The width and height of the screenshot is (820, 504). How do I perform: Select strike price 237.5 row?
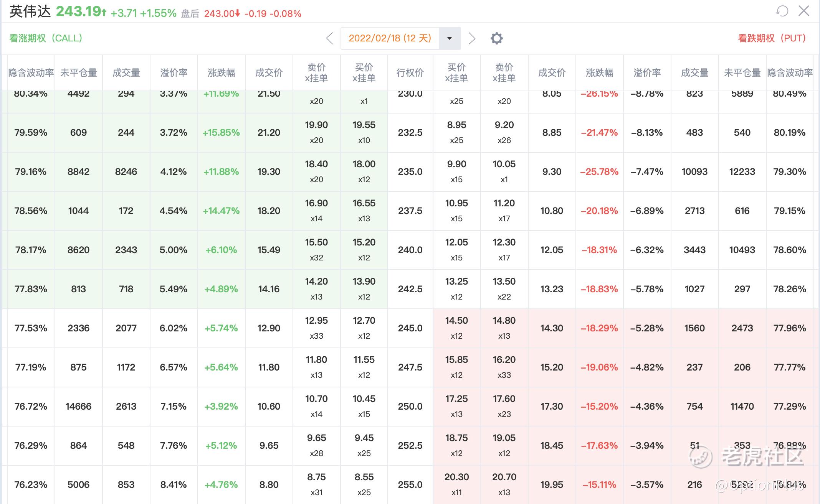(410, 211)
